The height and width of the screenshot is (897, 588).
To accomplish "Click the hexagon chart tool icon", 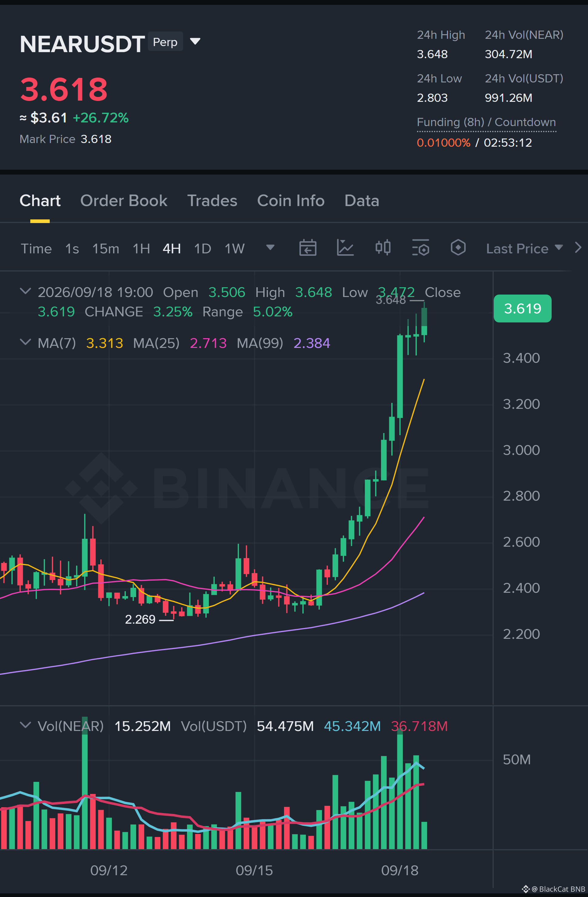I will click(x=458, y=248).
